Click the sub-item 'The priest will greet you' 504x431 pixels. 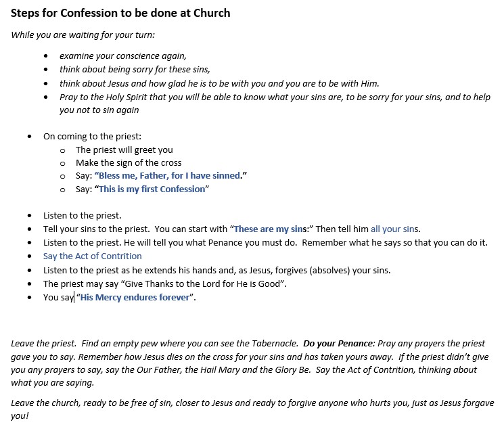124,150
